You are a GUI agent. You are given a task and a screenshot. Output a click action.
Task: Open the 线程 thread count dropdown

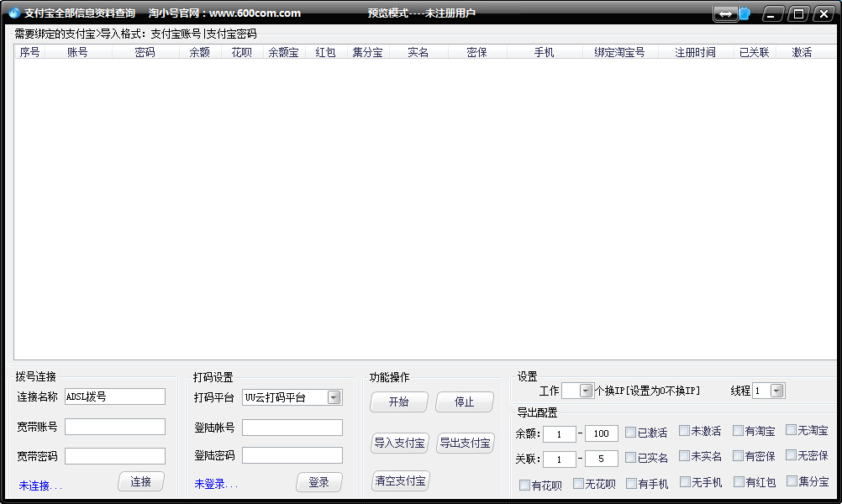pyautogui.click(x=776, y=391)
